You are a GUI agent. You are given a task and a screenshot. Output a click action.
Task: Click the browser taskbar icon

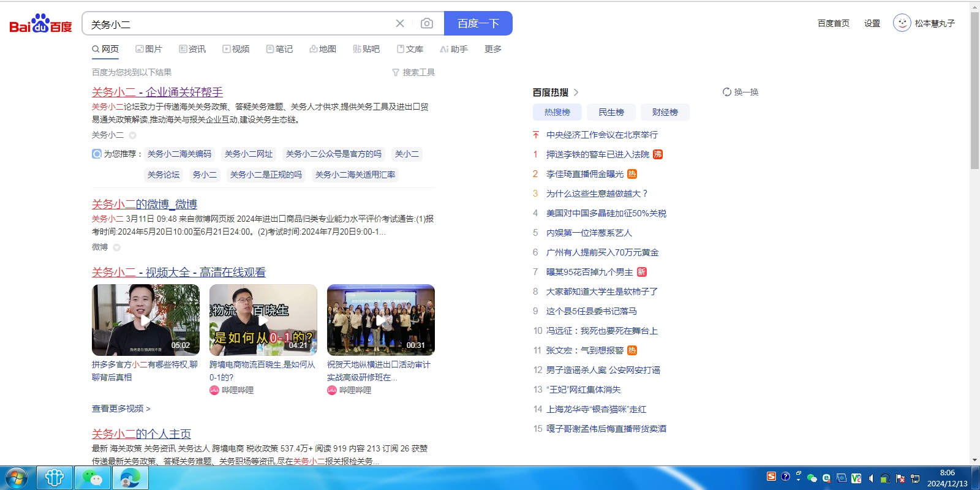(130, 478)
